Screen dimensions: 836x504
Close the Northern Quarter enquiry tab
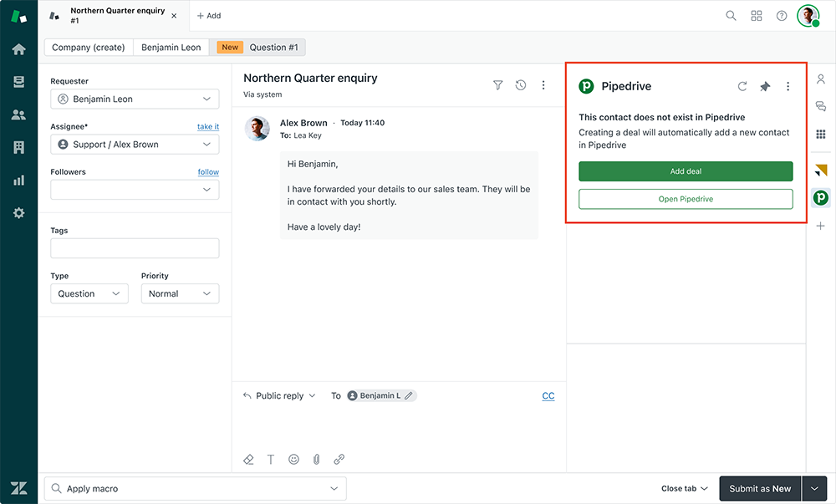[174, 16]
